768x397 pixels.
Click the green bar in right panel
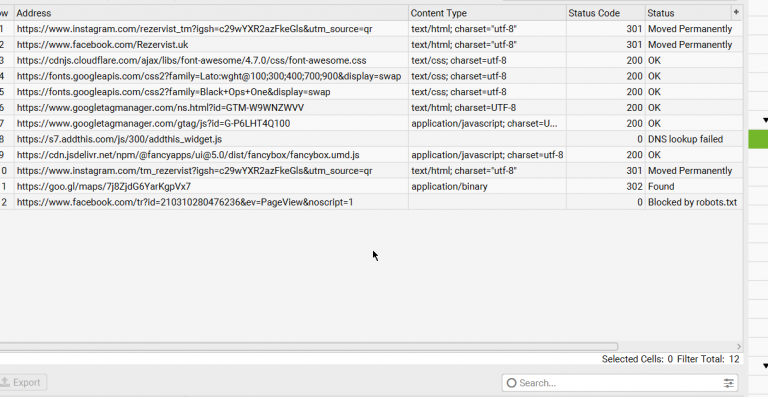pyautogui.click(x=758, y=139)
